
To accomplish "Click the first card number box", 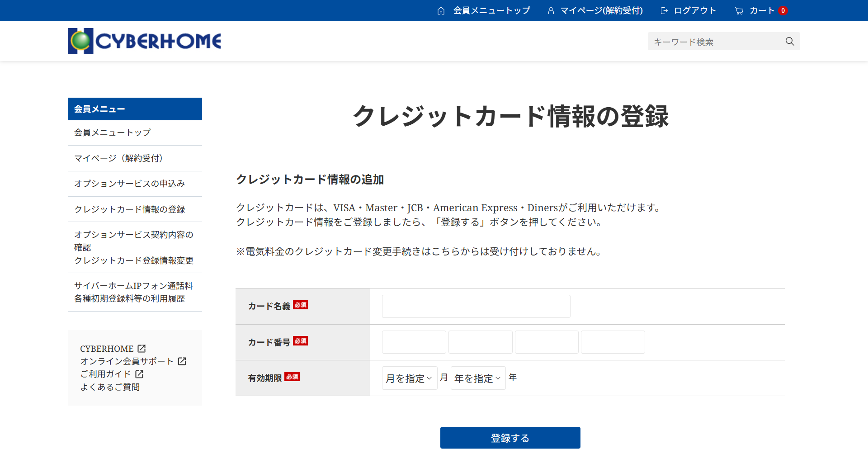I will pos(414,342).
